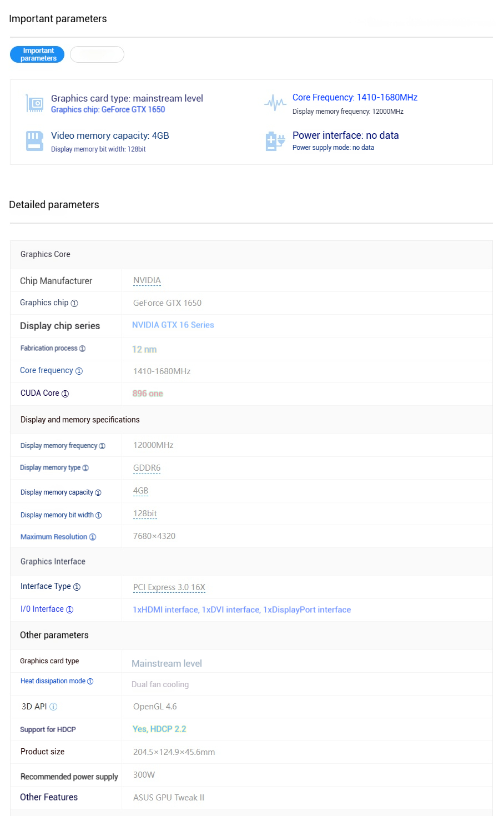This screenshot has width=504, height=816.
Task: Click Core frequency label in details table
Action: [47, 370]
